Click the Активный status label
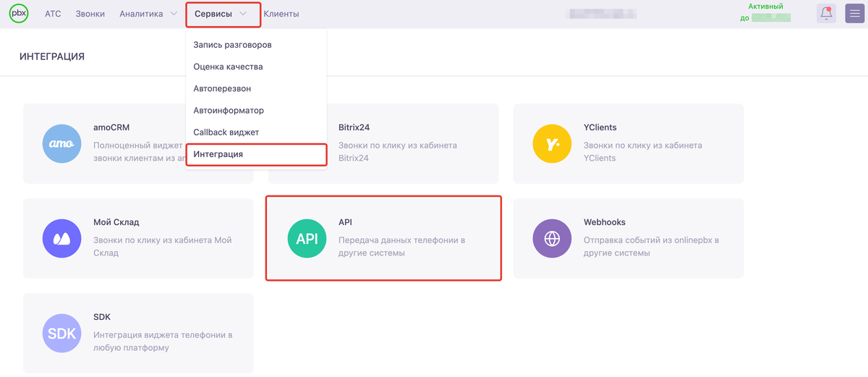The image size is (868, 377). point(766,7)
